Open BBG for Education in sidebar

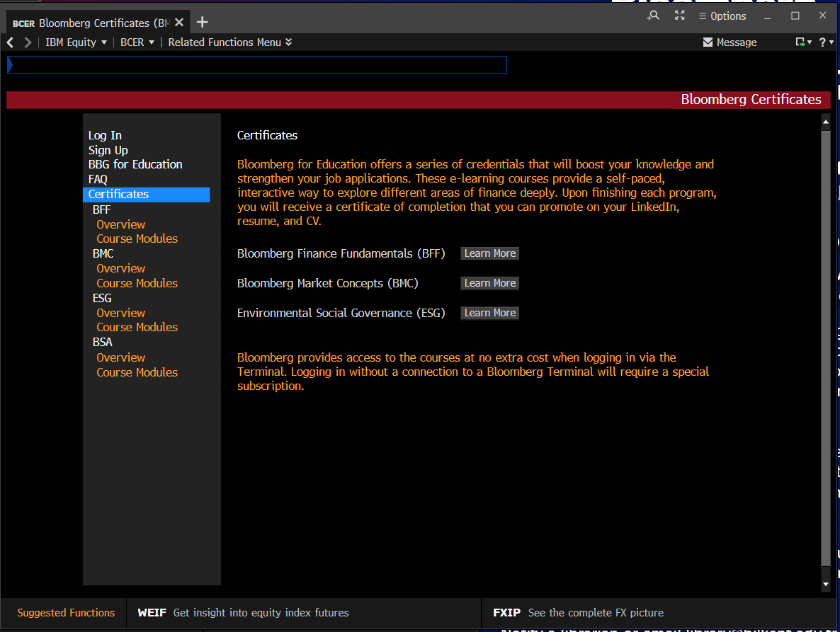pyautogui.click(x=135, y=164)
